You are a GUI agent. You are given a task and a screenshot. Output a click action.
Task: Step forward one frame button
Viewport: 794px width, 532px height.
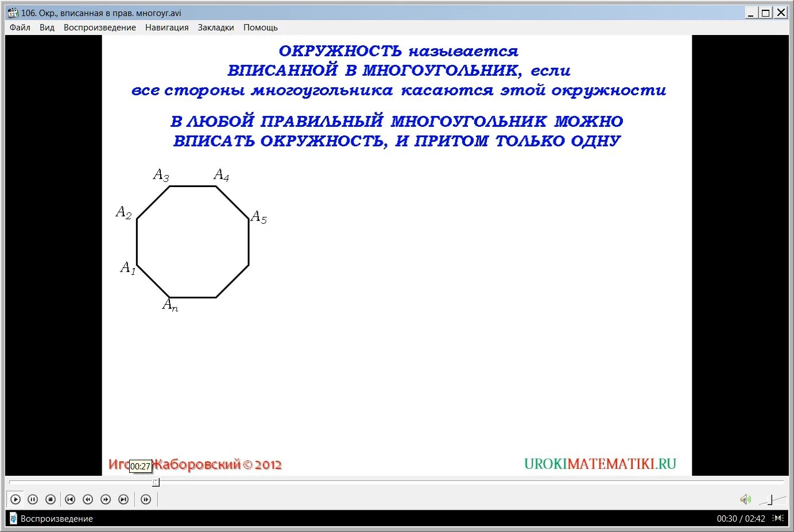146,499
